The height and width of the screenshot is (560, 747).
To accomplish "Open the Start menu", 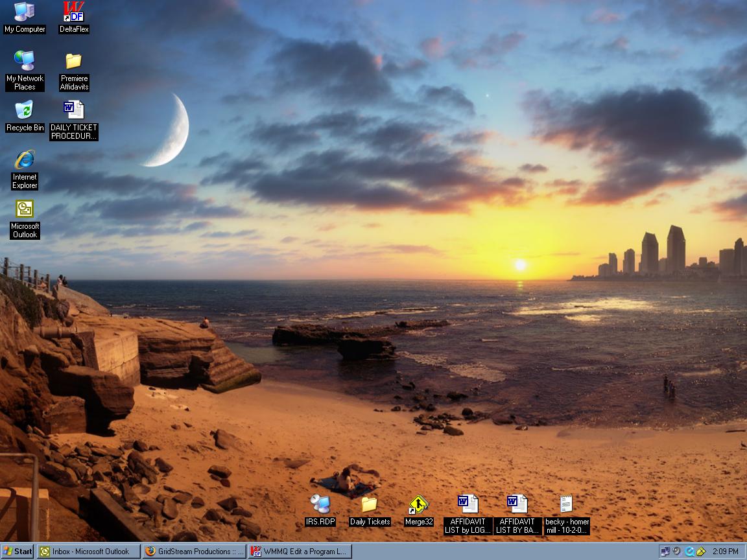I will point(18,552).
